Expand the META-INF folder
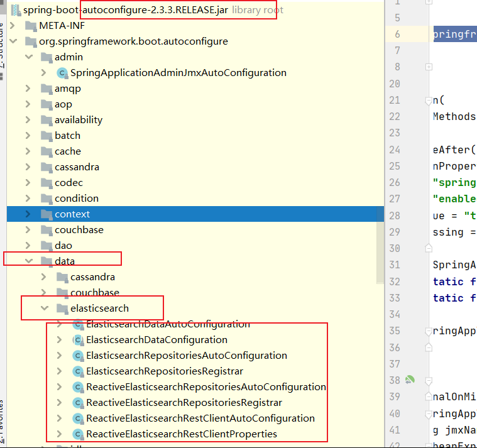 [x=13, y=26]
